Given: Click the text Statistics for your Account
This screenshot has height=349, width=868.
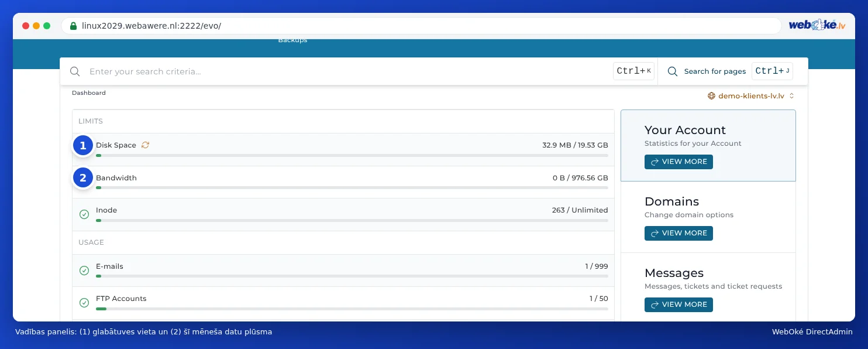Looking at the screenshot, I should click(x=693, y=143).
